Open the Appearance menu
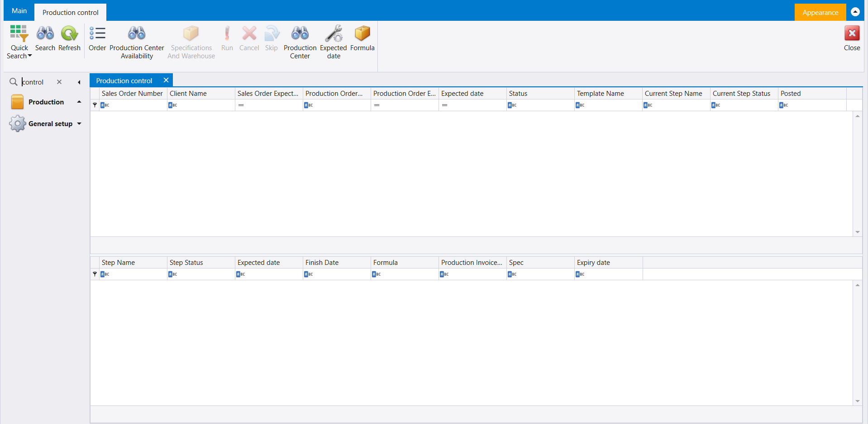This screenshot has width=868, height=424. (820, 12)
